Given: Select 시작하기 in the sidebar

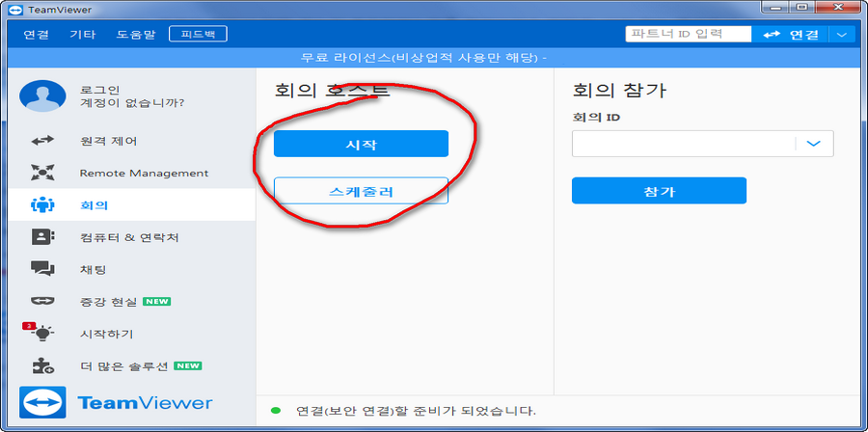Looking at the screenshot, I should click(132, 334).
